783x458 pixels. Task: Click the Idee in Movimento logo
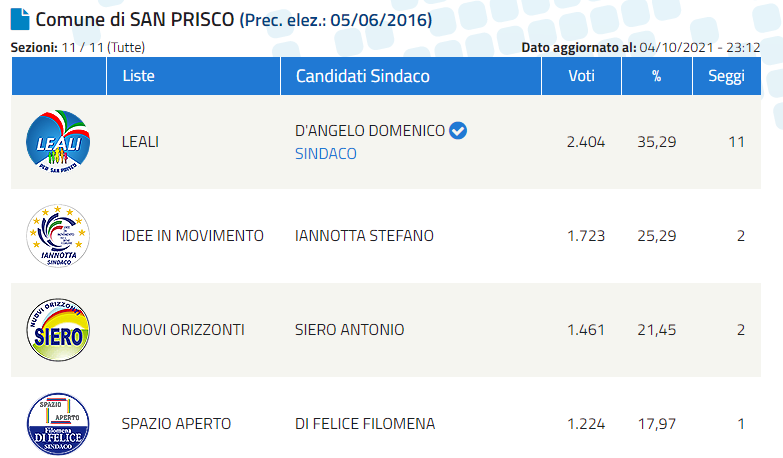(58, 236)
